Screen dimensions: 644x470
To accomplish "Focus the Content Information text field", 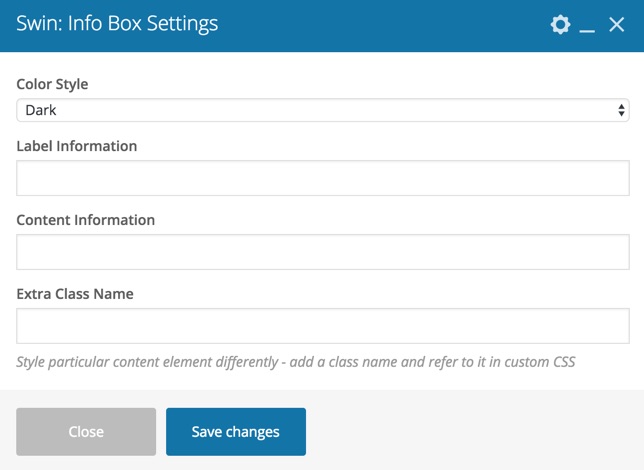I will point(323,252).
